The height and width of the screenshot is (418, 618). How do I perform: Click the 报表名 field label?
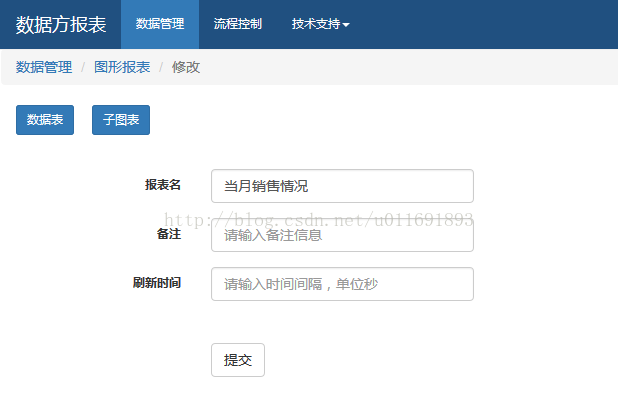(163, 185)
